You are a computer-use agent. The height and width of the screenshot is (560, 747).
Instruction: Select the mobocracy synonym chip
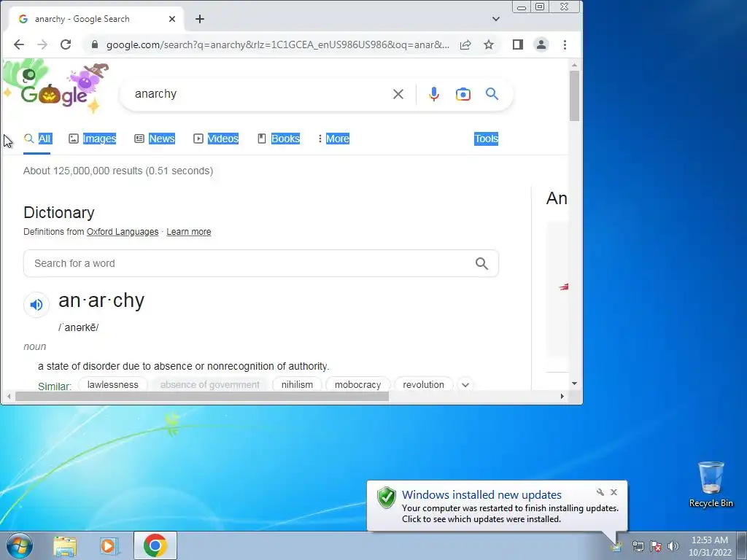(357, 385)
